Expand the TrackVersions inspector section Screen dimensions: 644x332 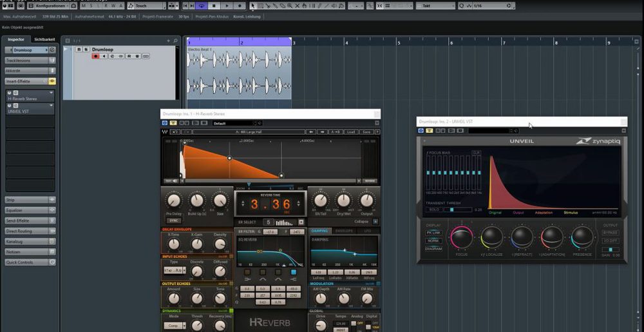pos(30,60)
